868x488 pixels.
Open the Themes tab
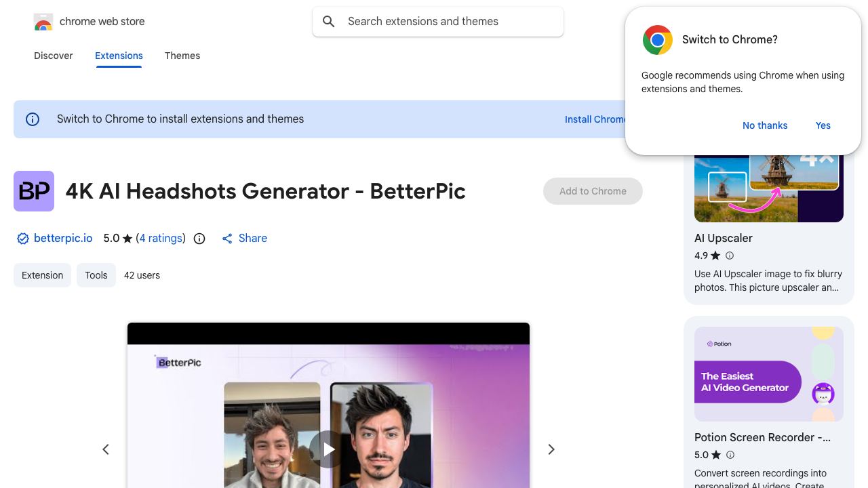point(182,56)
